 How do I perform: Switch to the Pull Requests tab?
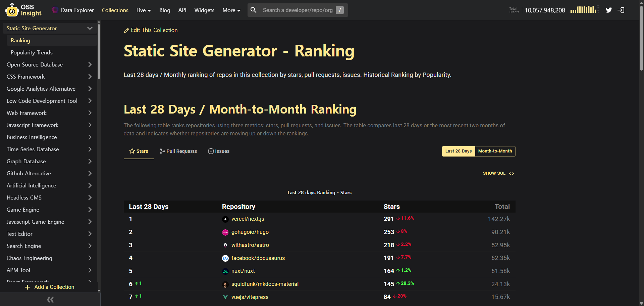[x=178, y=151]
